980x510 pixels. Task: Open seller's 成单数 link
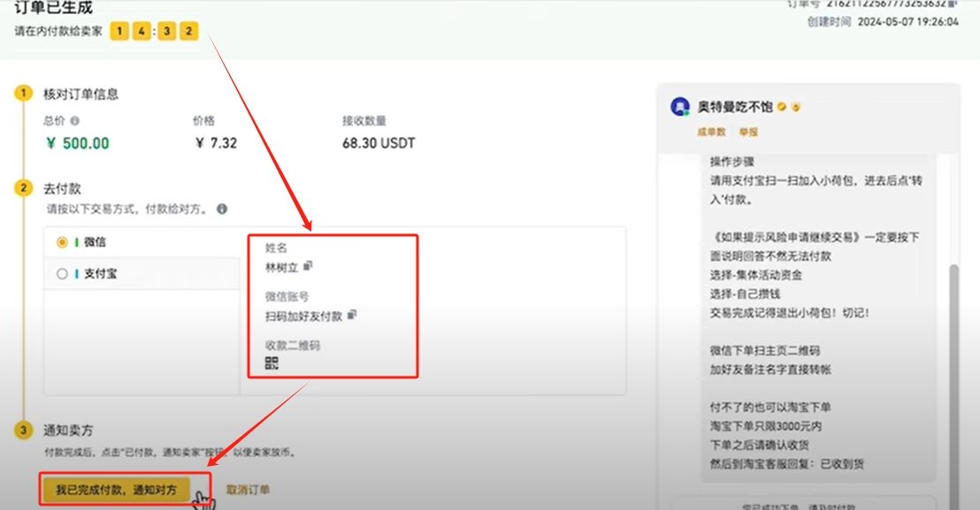point(711,132)
